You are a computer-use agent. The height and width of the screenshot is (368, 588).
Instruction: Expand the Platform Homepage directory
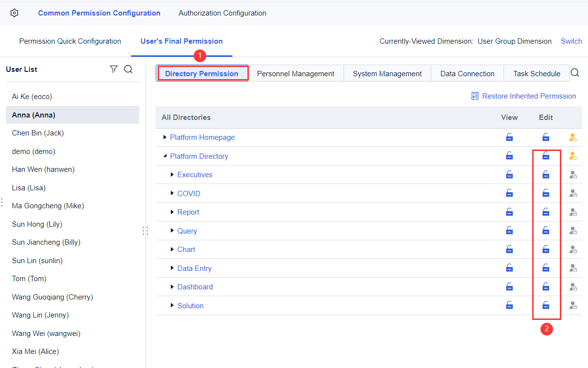coord(165,137)
